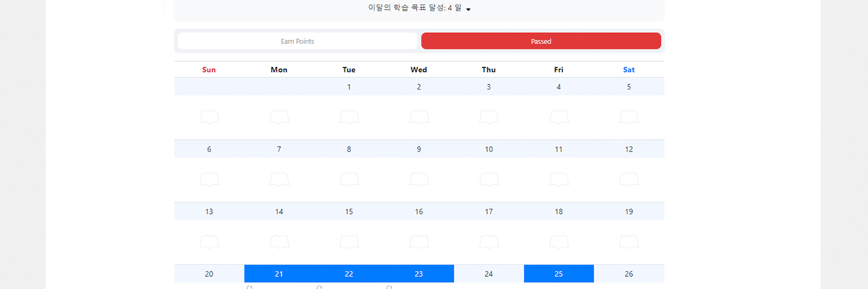Select highlighted date 21
The height and width of the screenshot is (289, 868).
coord(279,274)
